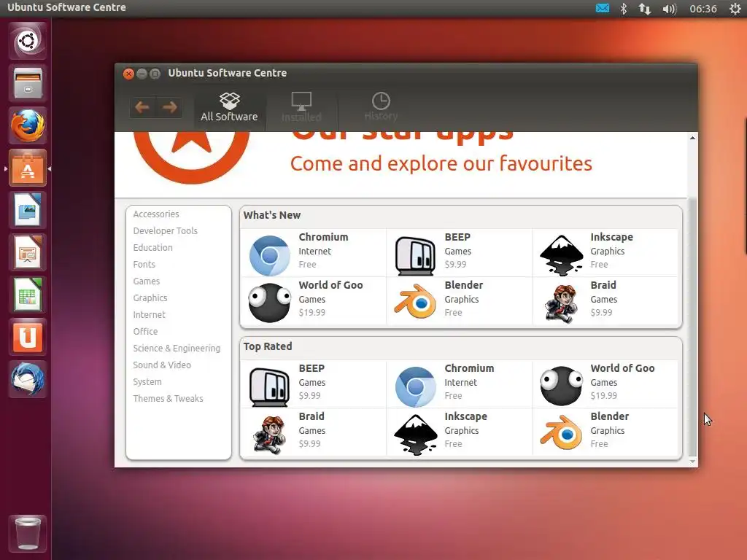
Task: Open Thunderbird mail from the launcher
Action: point(27,379)
